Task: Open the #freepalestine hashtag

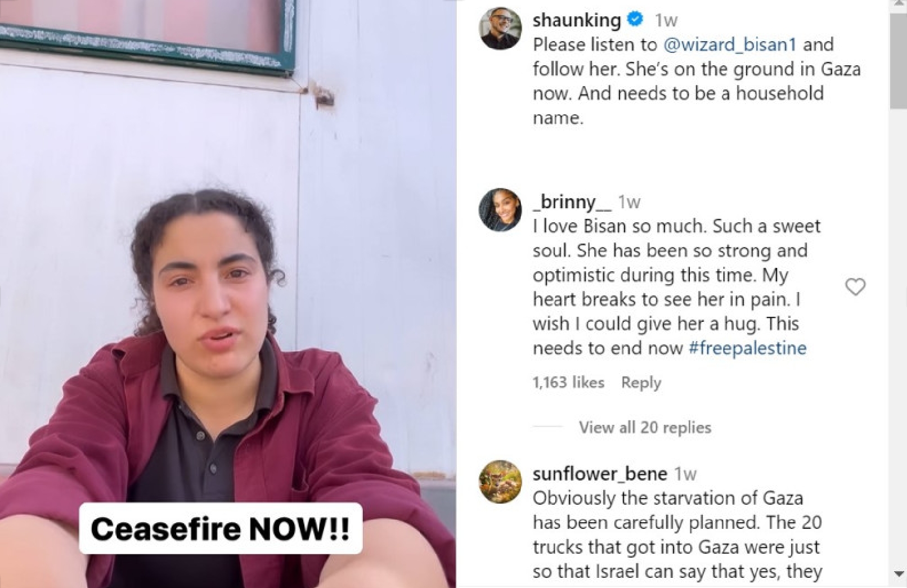Action: point(747,348)
